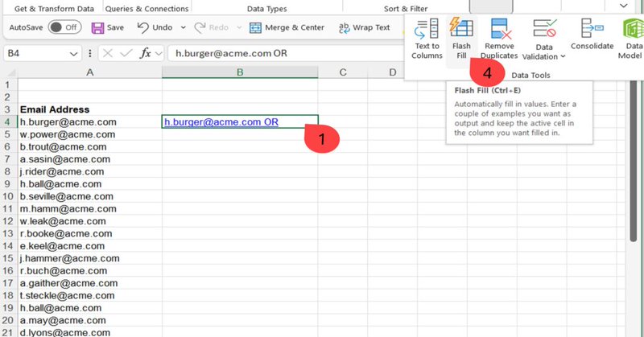This screenshot has height=337, width=644.
Task: Select column A header
Action: point(89,72)
